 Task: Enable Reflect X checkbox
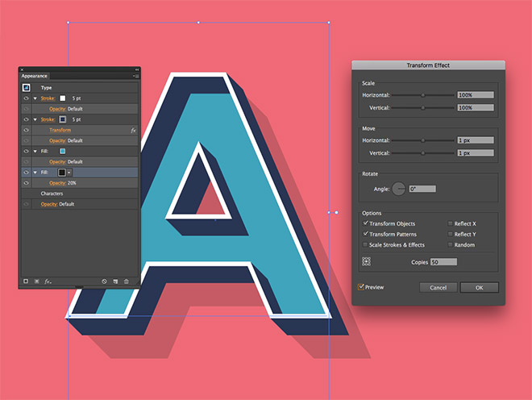[x=450, y=223]
